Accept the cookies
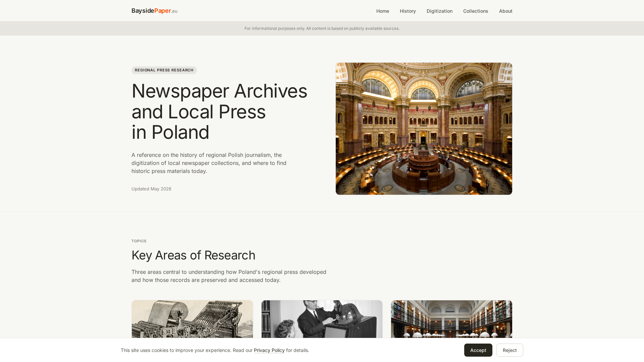Screen dimensions: 644x362 click(478, 350)
